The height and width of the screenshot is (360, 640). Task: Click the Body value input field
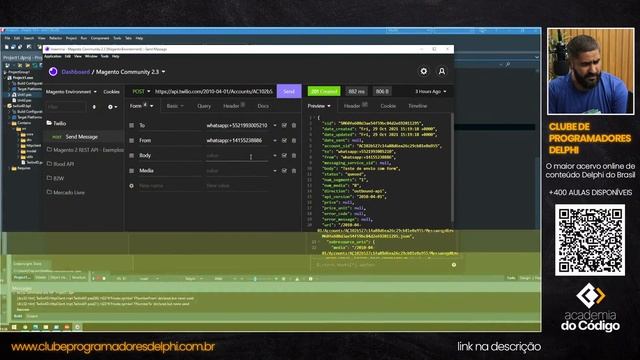(237, 156)
